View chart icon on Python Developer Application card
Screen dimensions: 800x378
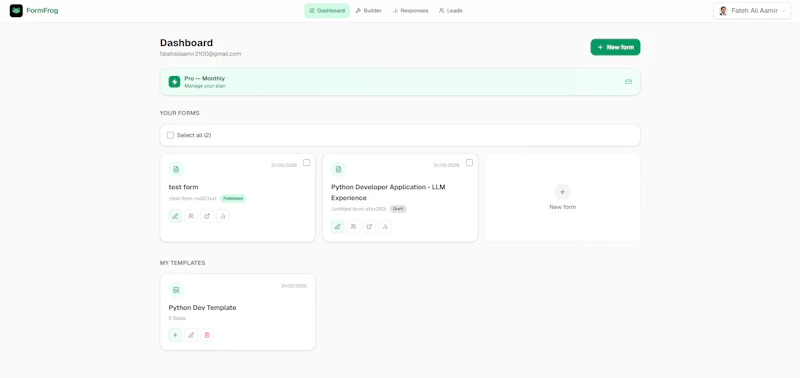(385, 226)
